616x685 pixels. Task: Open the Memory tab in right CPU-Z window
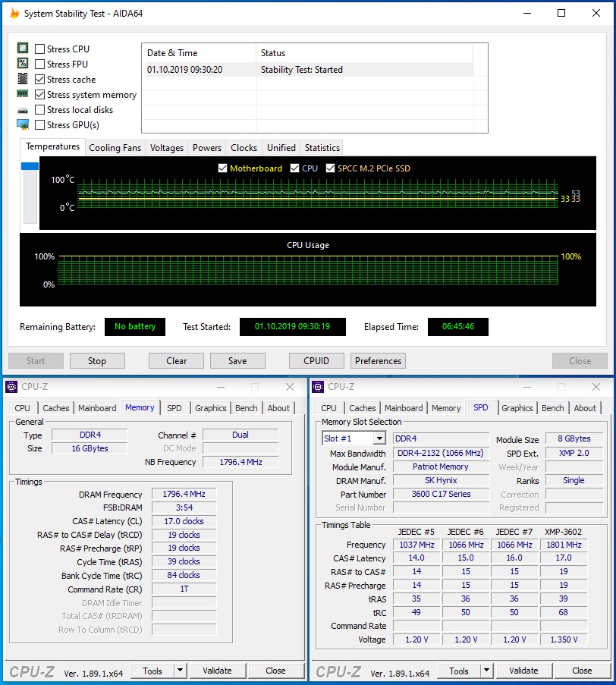click(446, 408)
